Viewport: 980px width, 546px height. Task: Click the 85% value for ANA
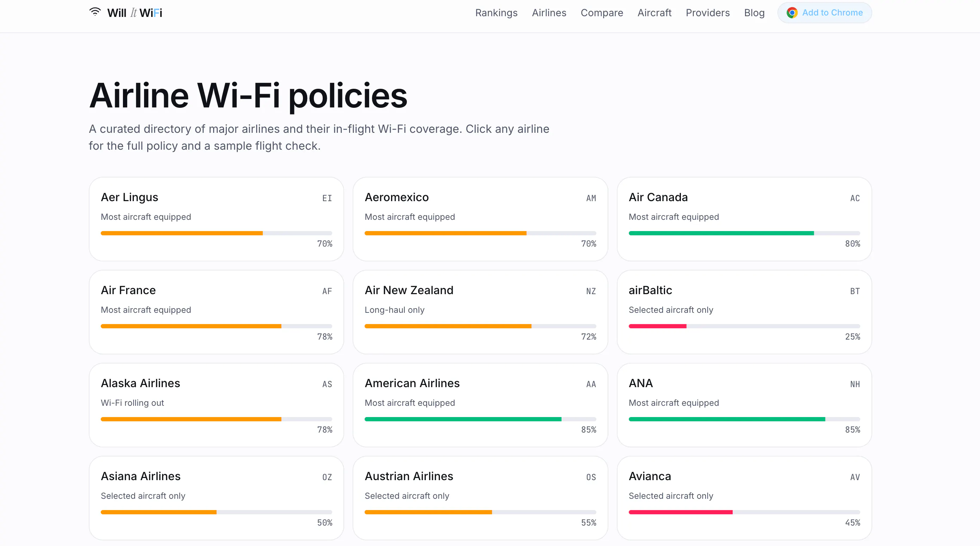point(852,430)
